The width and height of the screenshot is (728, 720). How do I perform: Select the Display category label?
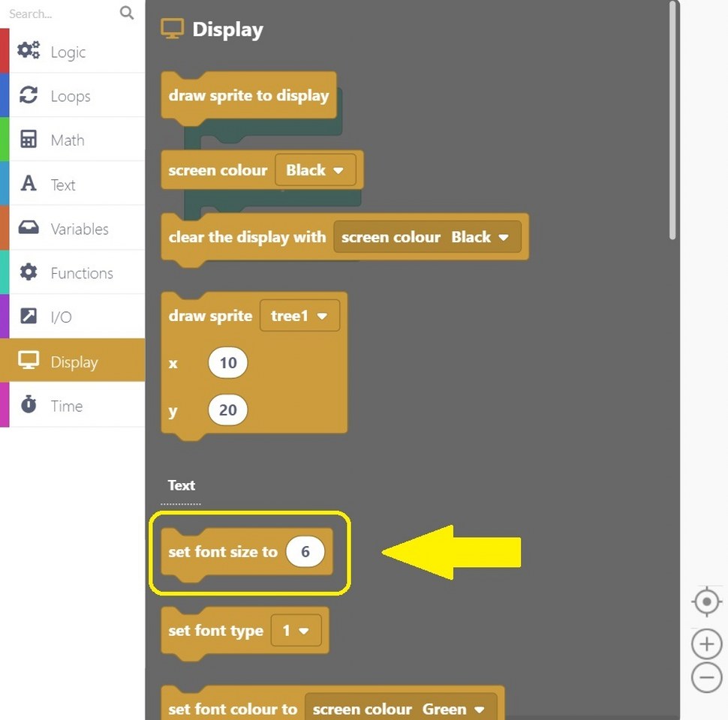(x=74, y=361)
